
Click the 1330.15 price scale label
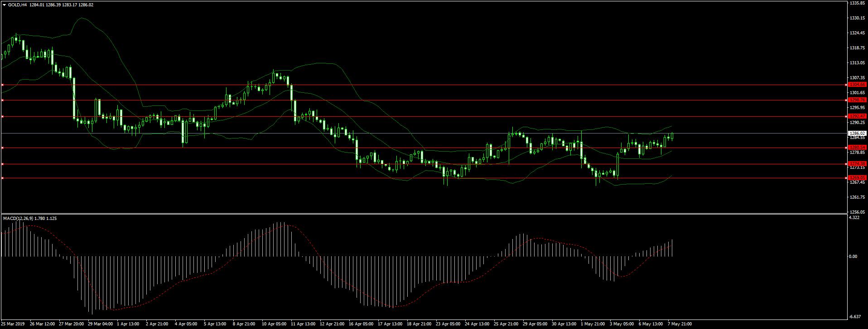(x=856, y=18)
